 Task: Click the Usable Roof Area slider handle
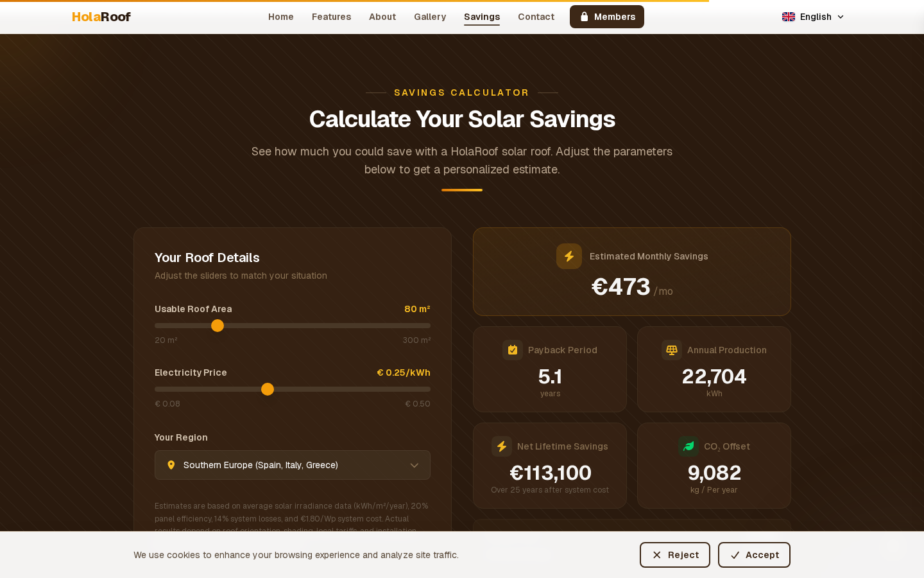tap(218, 326)
